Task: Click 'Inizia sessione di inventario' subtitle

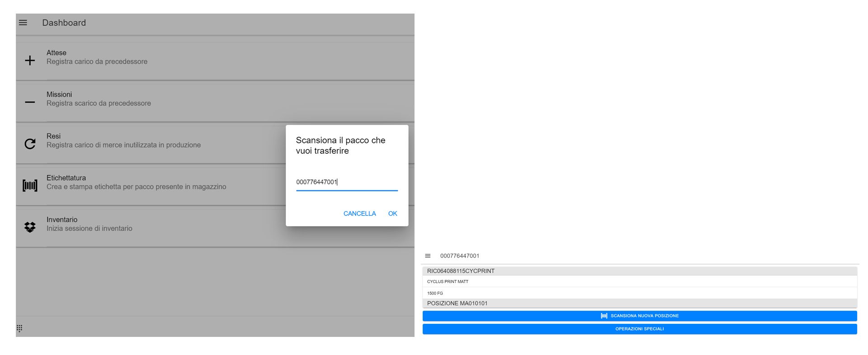Action: pyautogui.click(x=90, y=228)
